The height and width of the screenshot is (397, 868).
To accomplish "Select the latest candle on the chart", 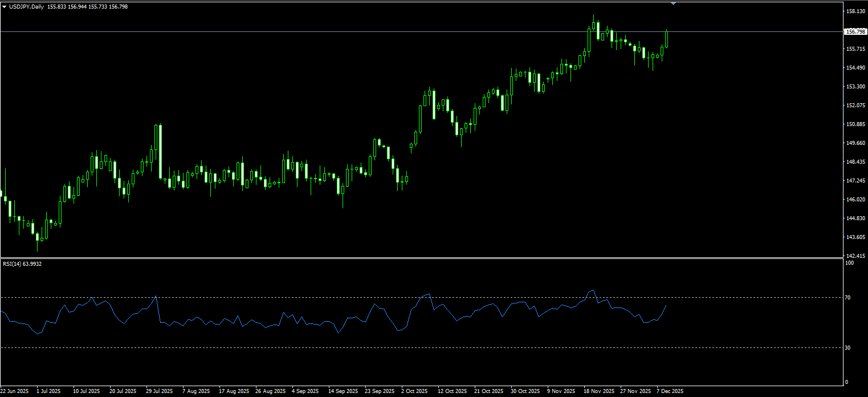I will click(x=666, y=39).
